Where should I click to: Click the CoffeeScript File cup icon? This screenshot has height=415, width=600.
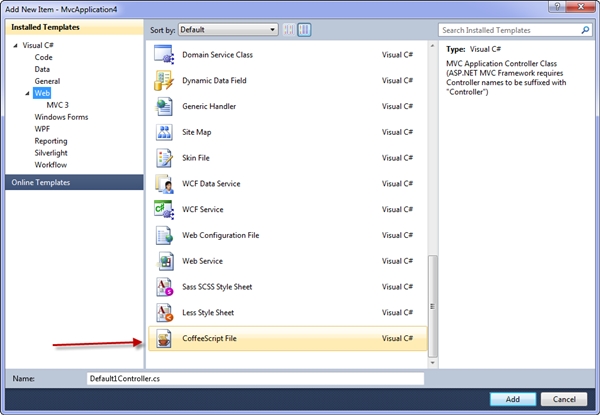pos(164,339)
